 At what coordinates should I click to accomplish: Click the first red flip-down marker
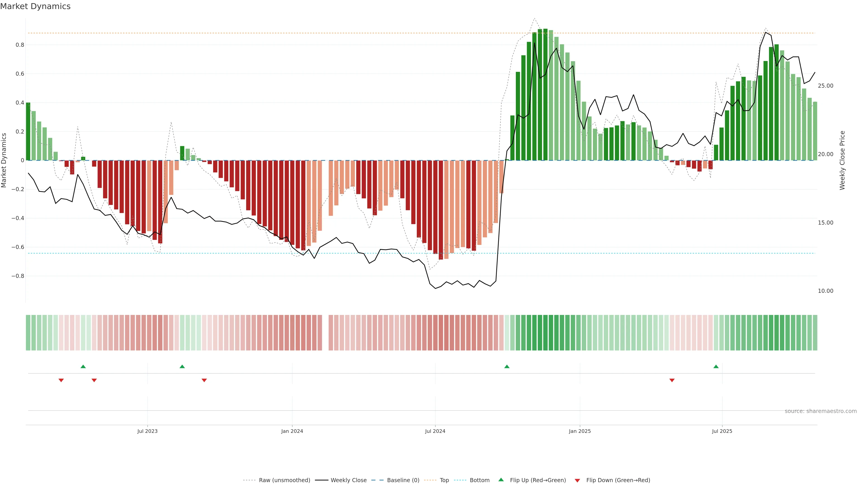point(61,380)
